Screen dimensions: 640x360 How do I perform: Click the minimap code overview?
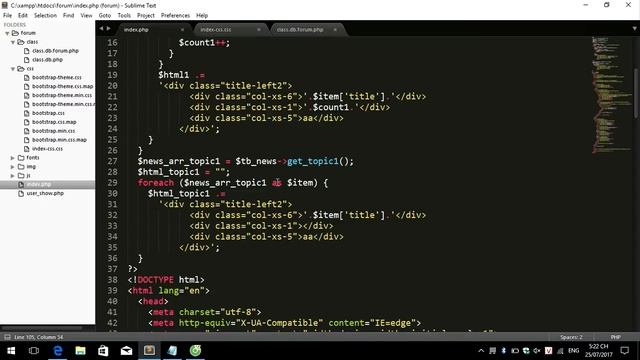611,96
